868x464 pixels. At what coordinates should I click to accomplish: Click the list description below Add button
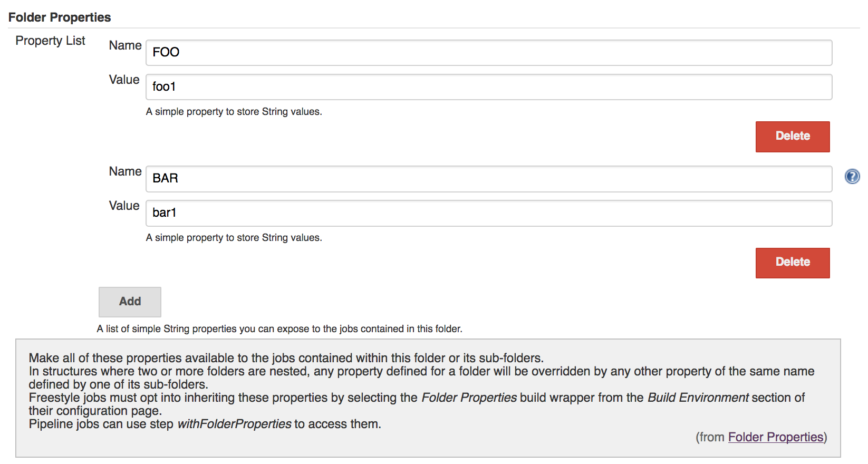click(x=279, y=329)
